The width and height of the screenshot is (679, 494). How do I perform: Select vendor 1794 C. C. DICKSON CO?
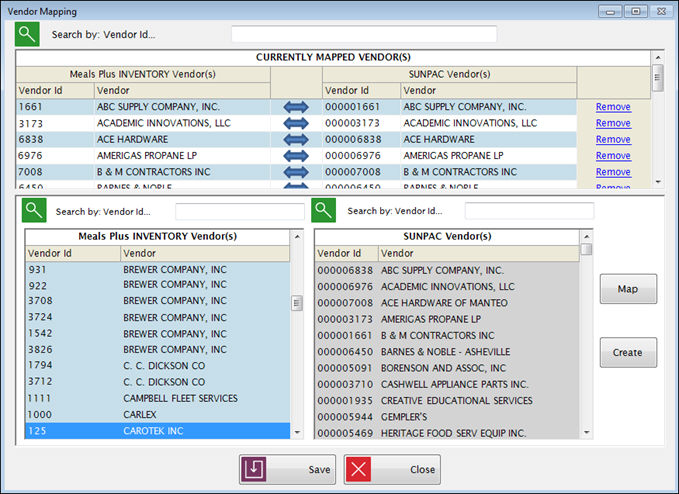pyautogui.click(x=158, y=366)
